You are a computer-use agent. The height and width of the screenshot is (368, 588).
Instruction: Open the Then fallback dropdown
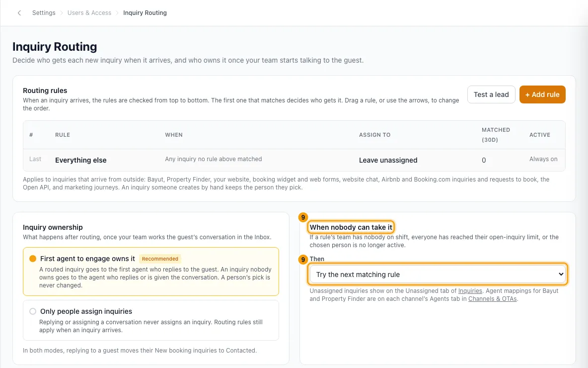438,275
